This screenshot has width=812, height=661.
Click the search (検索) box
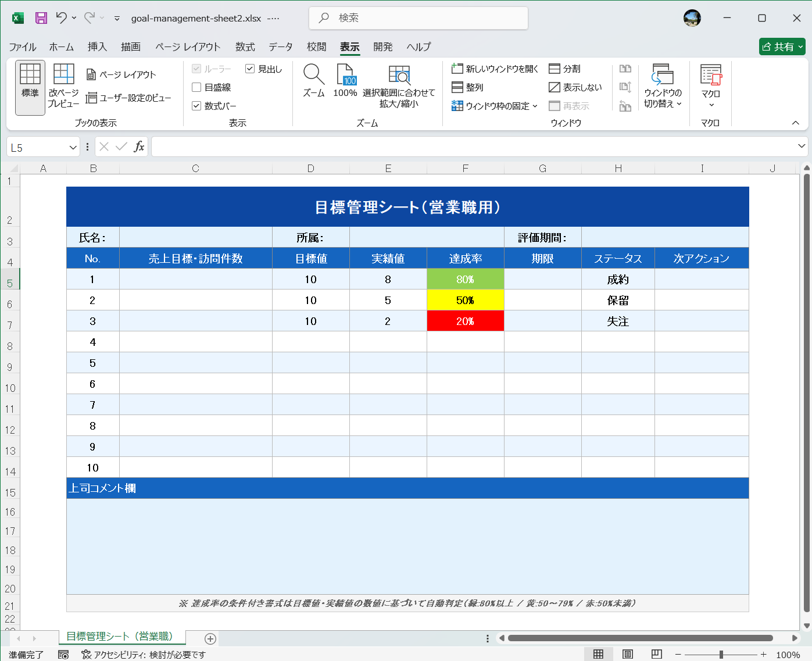click(x=418, y=18)
